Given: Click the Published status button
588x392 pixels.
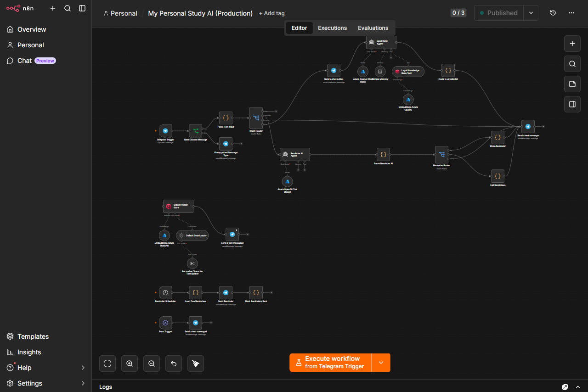Looking at the screenshot, I should click(x=499, y=13).
